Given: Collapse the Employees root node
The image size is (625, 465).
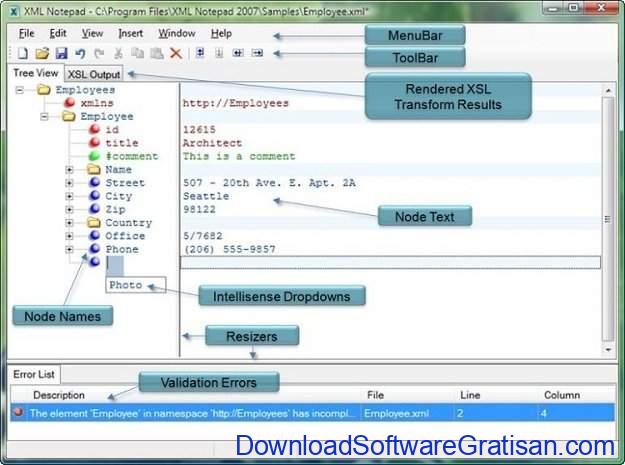Looking at the screenshot, I should [19, 90].
